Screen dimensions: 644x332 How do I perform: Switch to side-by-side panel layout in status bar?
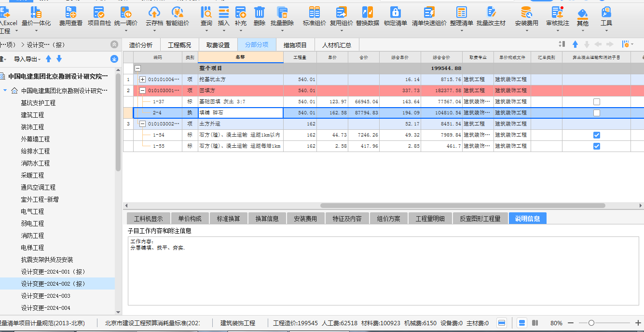[x=535, y=323]
